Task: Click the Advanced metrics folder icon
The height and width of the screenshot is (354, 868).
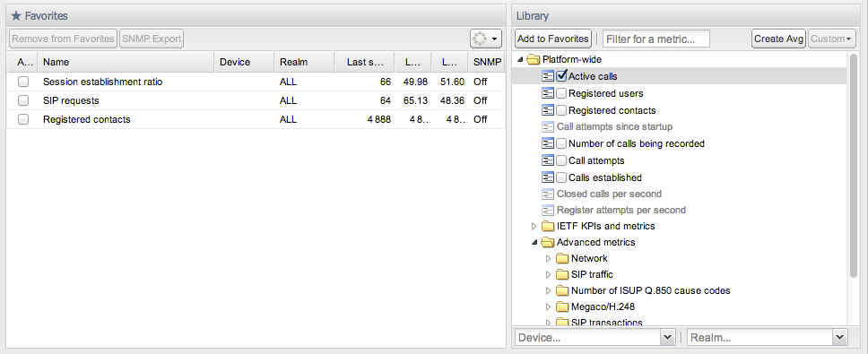Action: pyautogui.click(x=548, y=242)
